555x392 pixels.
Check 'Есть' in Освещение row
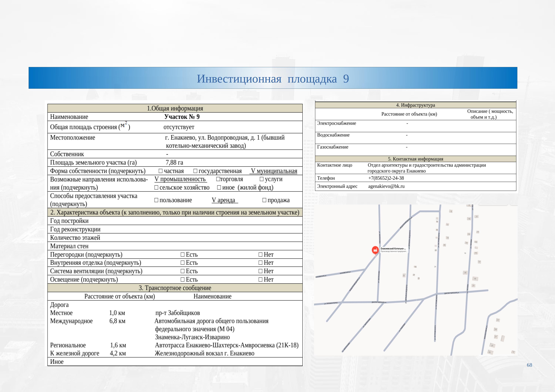(183, 280)
